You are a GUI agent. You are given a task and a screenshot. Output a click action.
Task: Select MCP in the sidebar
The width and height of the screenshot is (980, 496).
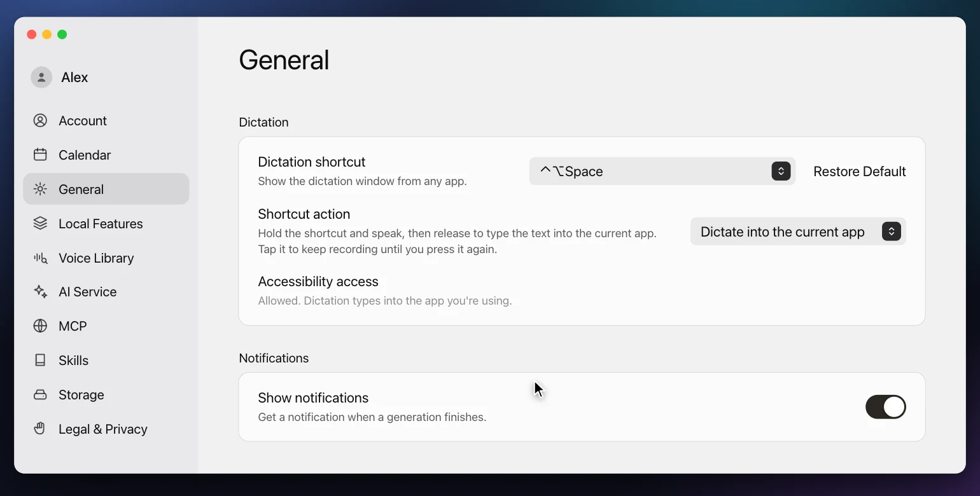106,326
